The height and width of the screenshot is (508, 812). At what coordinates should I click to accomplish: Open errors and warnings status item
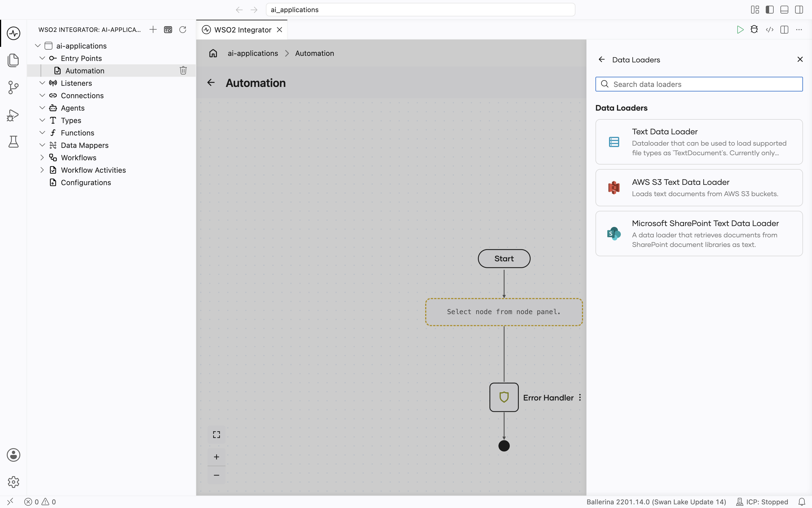pos(40,502)
